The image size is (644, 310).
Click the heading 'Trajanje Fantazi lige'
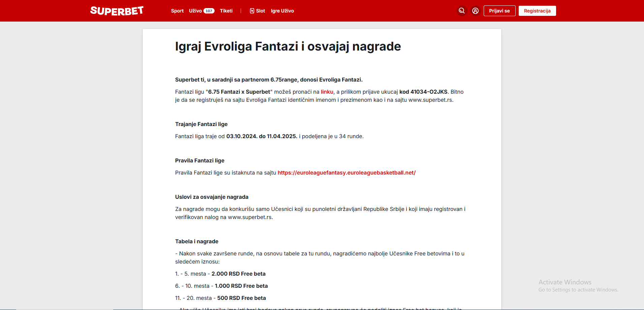[x=201, y=124]
